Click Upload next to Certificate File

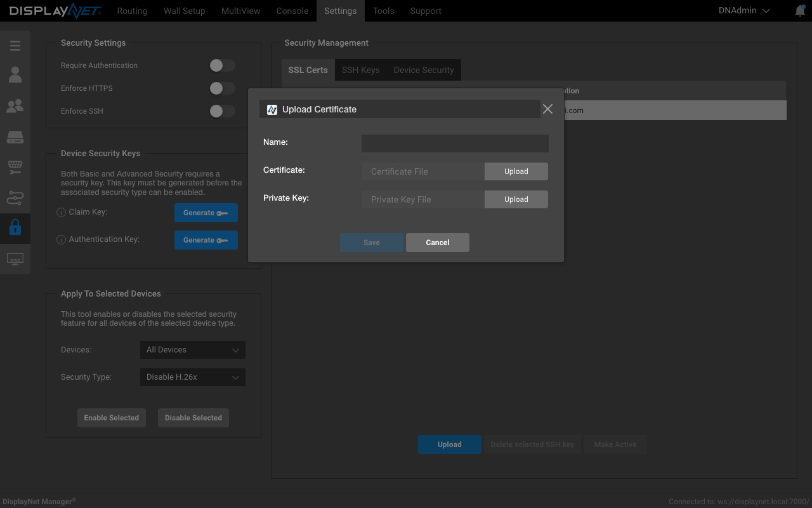(516, 171)
